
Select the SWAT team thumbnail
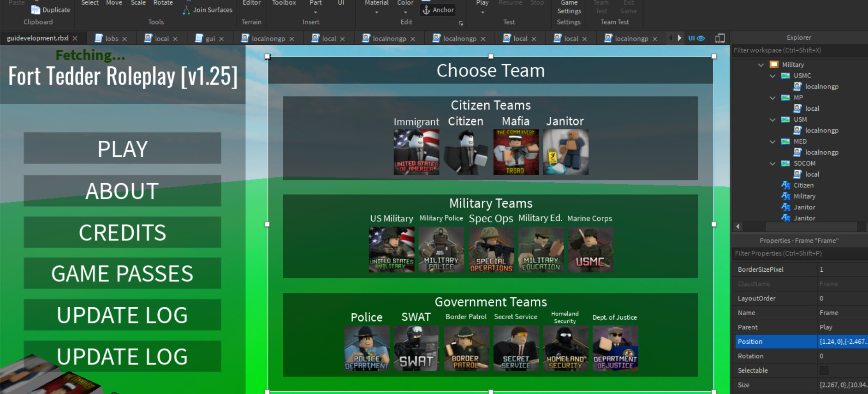[416, 348]
